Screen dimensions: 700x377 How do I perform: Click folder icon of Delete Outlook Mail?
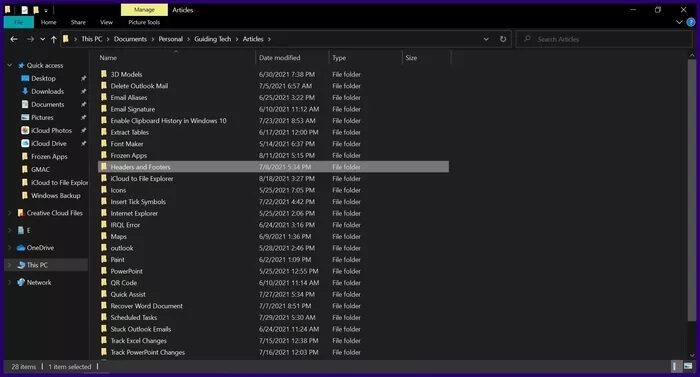click(x=104, y=86)
